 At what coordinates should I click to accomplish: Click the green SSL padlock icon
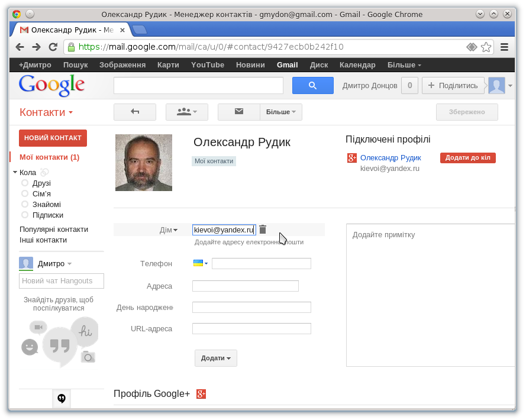[x=71, y=47]
